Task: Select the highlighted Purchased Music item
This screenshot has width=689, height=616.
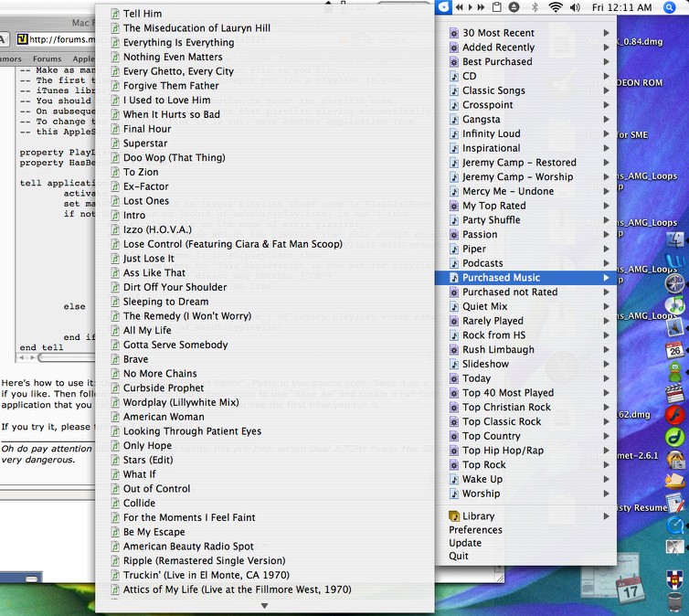Action: 526,278
